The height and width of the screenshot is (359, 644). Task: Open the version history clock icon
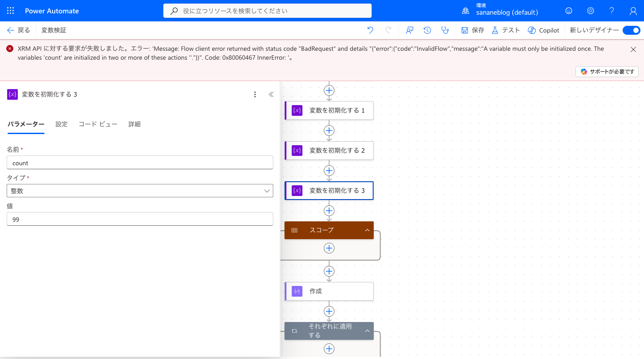427,30
